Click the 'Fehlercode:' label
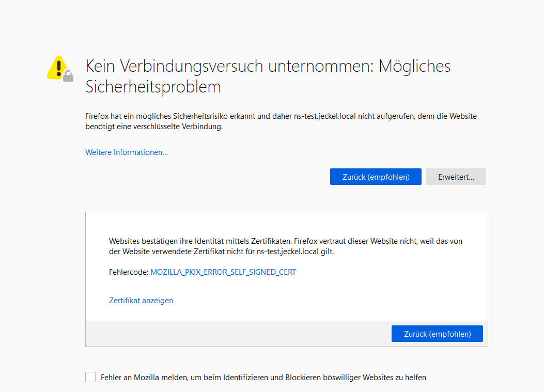The image size is (544, 392). (x=129, y=272)
